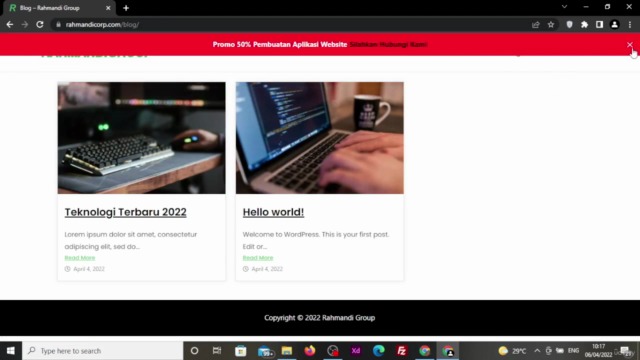640x360 pixels.
Task: Open the keyboard post thumbnail
Action: pyautogui.click(x=141, y=138)
